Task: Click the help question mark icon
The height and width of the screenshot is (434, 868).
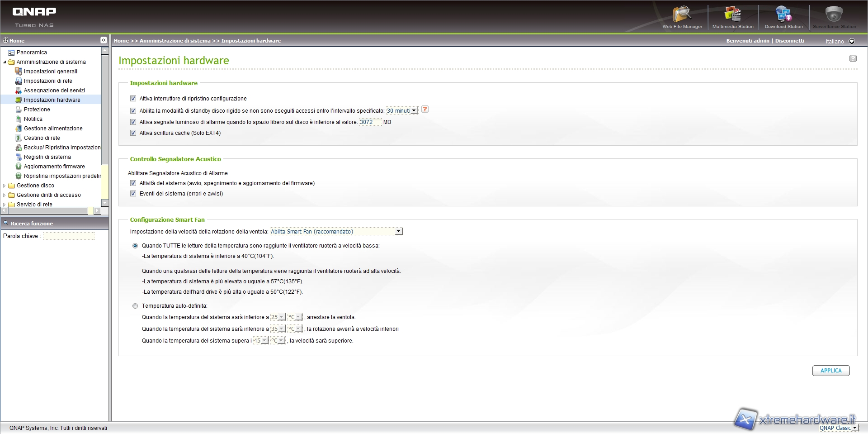Action: (x=853, y=58)
